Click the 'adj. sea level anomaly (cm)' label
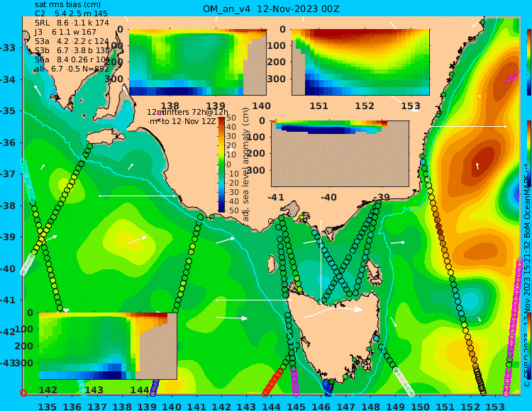 click(246, 164)
